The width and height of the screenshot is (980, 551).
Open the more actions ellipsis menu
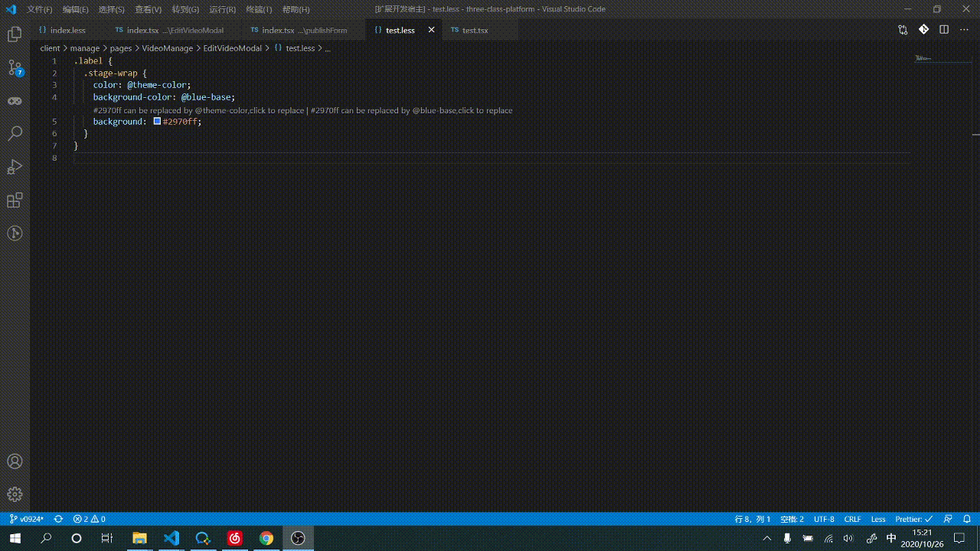pos(963,29)
